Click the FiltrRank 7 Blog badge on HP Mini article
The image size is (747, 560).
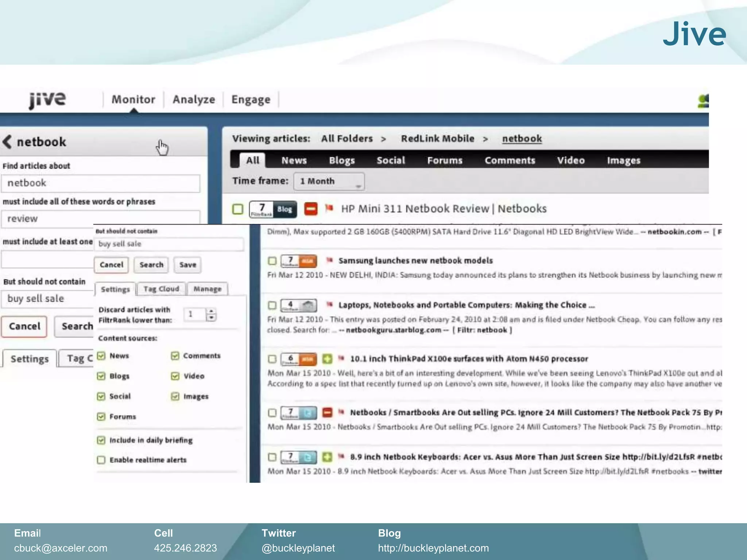click(x=273, y=209)
